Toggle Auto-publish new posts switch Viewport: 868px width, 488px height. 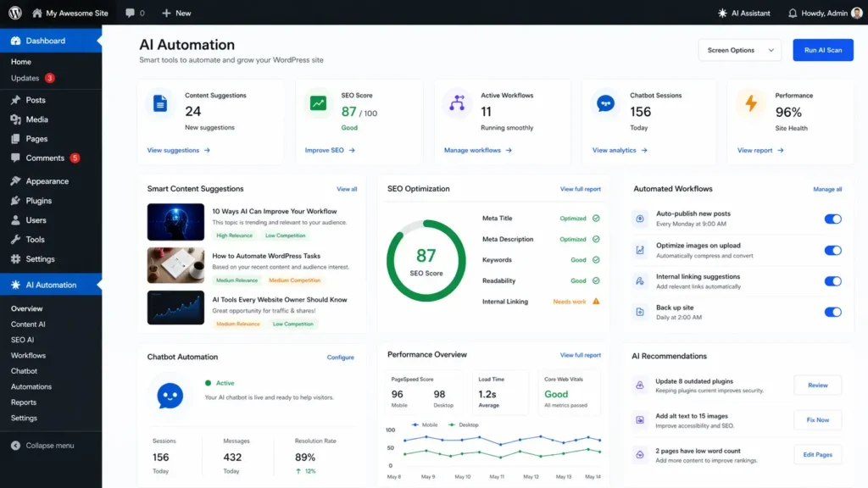(832, 219)
